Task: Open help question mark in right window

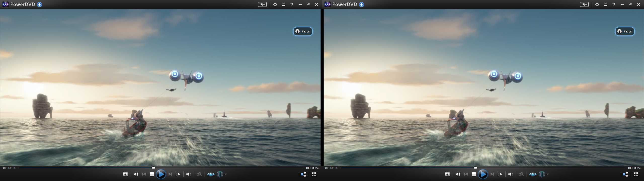Action: [x=614, y=4]
